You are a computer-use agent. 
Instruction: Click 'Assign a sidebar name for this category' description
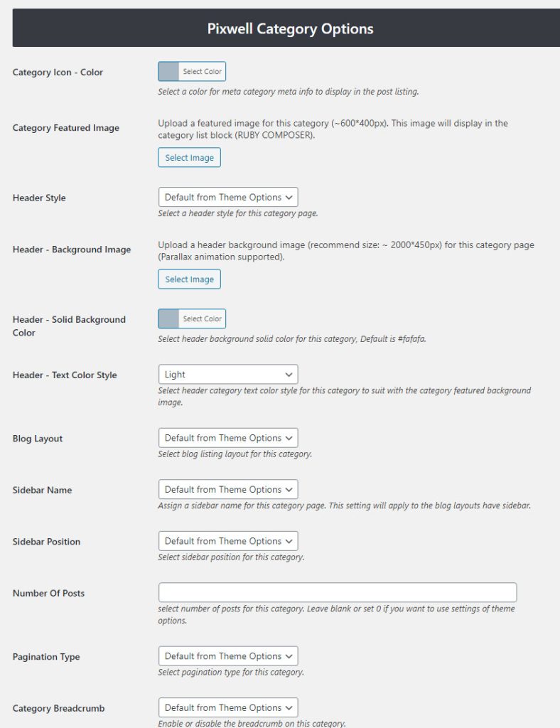tap(344, 505)
